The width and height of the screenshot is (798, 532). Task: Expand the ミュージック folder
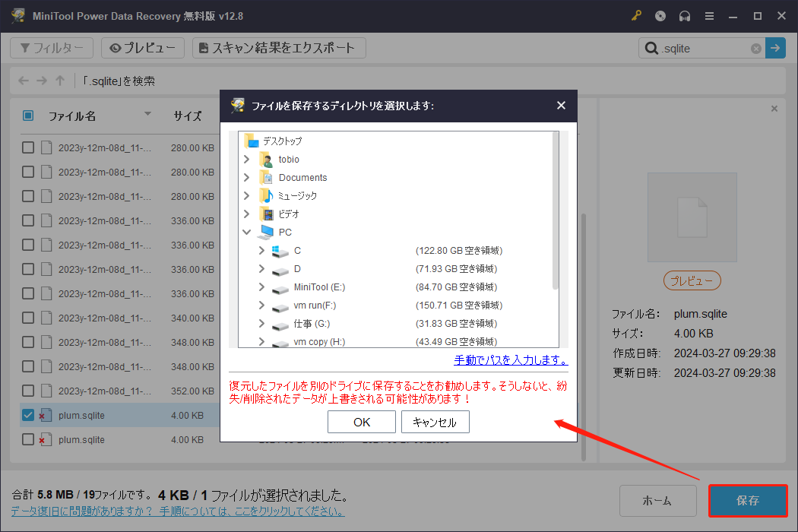point(245,195)
